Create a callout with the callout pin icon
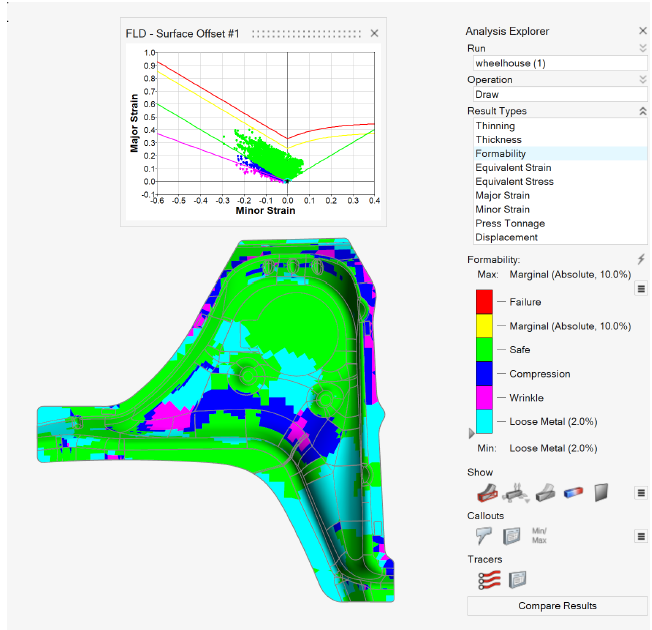The image size is (652, 630). tap(486, 535)
